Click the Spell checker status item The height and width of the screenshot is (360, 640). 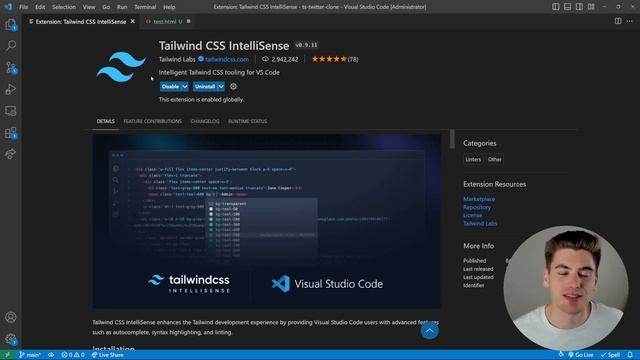pos(610,355)
